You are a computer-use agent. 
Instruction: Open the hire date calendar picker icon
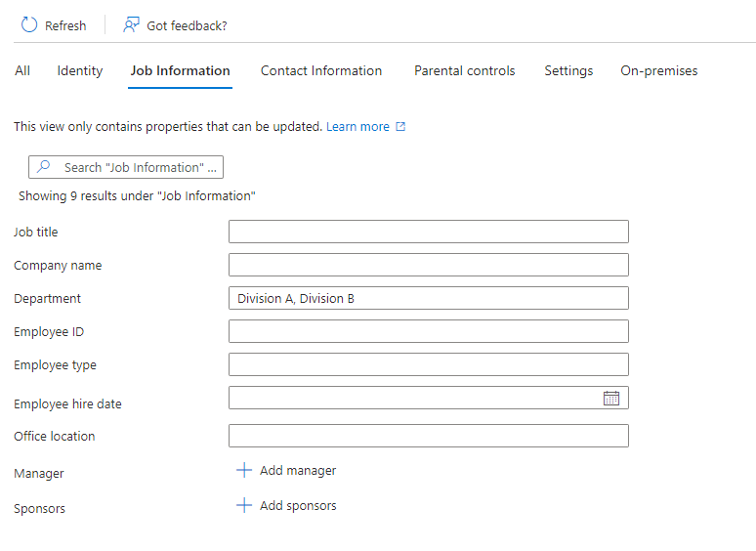coord(611,398)
